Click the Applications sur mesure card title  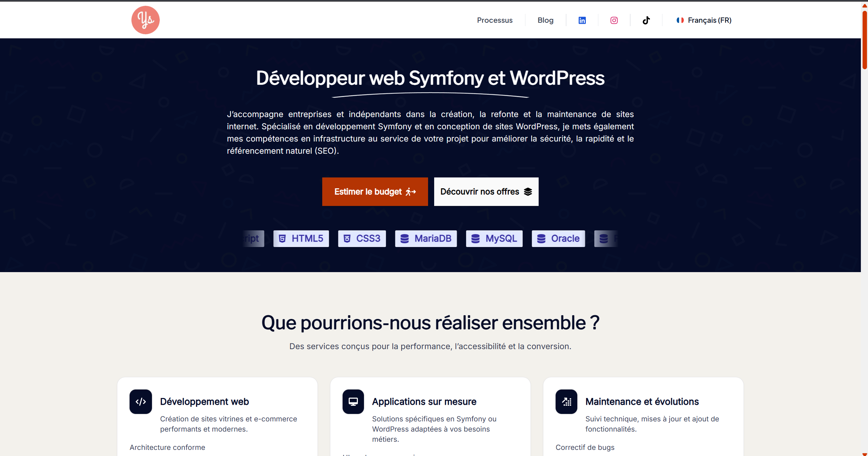(424, 402)
